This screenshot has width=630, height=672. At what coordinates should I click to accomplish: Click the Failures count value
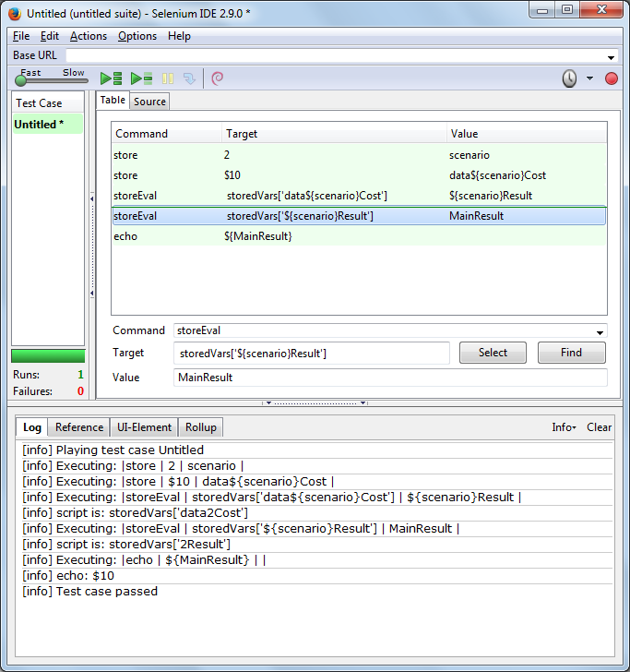[x=80, y=390]
